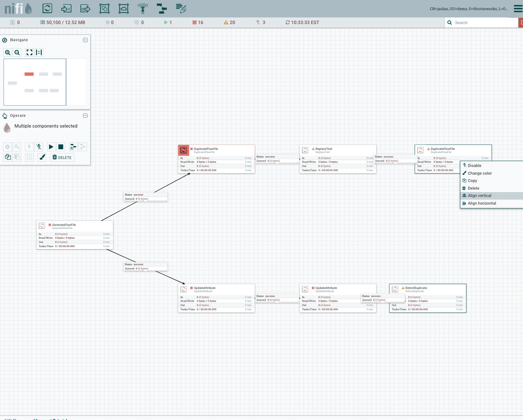
Task: Click the Start (play) icon in Operate palette
Action: [x=51, y=147]
